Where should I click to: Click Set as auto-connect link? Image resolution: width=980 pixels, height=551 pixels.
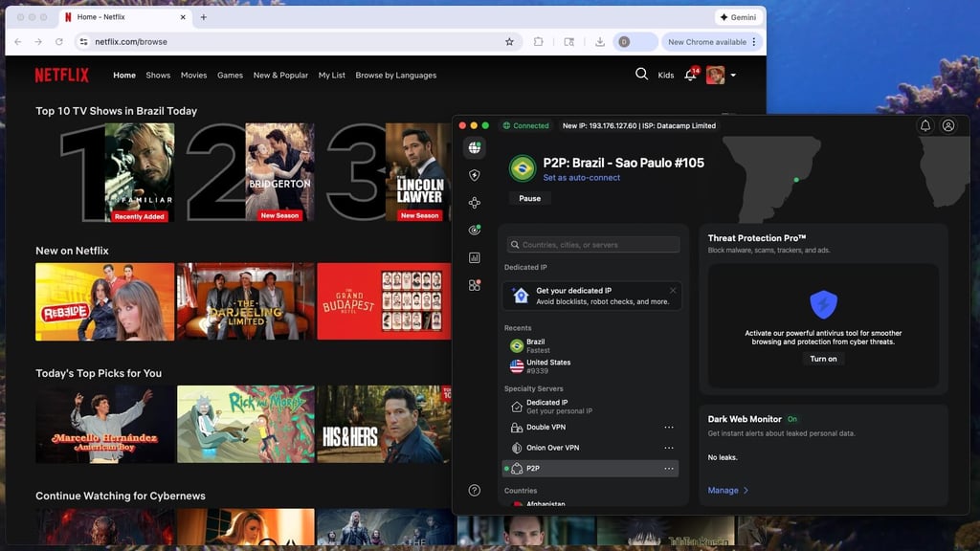tap(581, 177)
